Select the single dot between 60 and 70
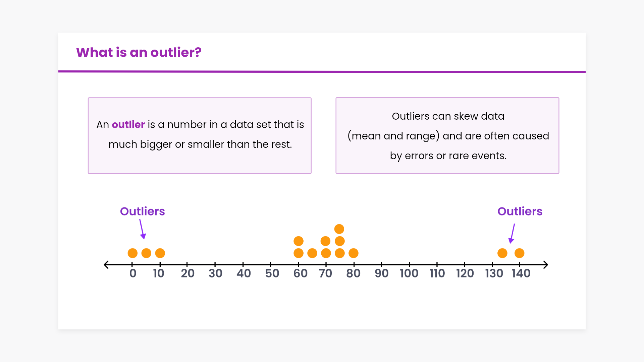 point(312,253)
